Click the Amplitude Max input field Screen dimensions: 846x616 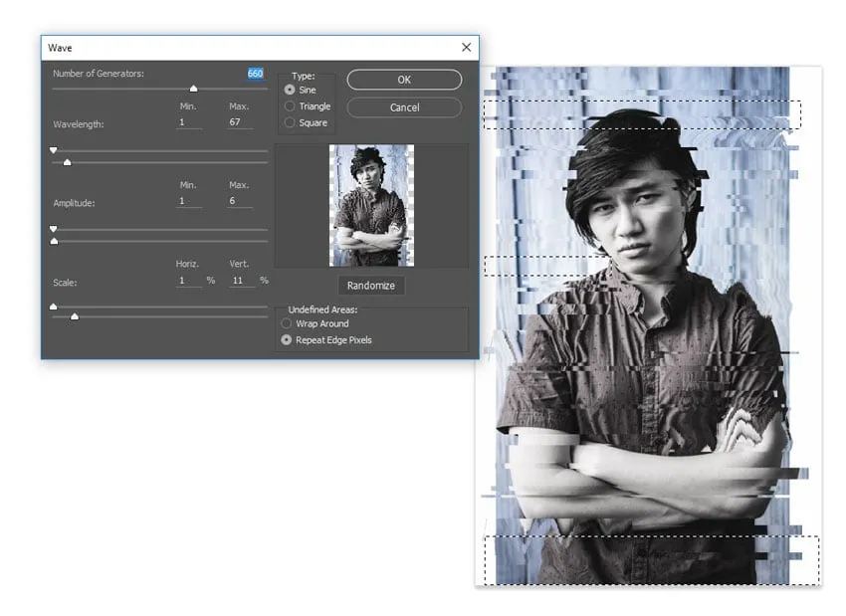(239, 201)
